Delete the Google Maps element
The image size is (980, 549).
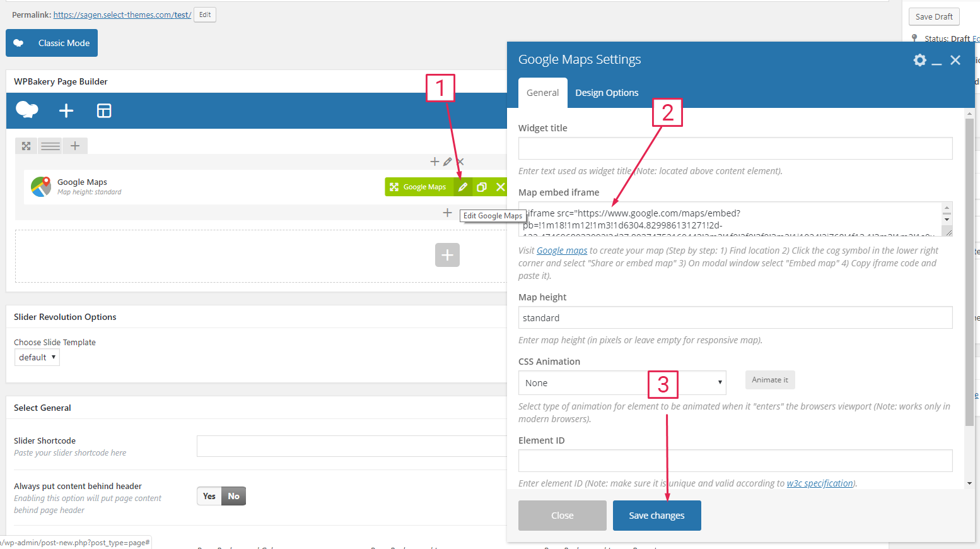(x=501, y=187)
